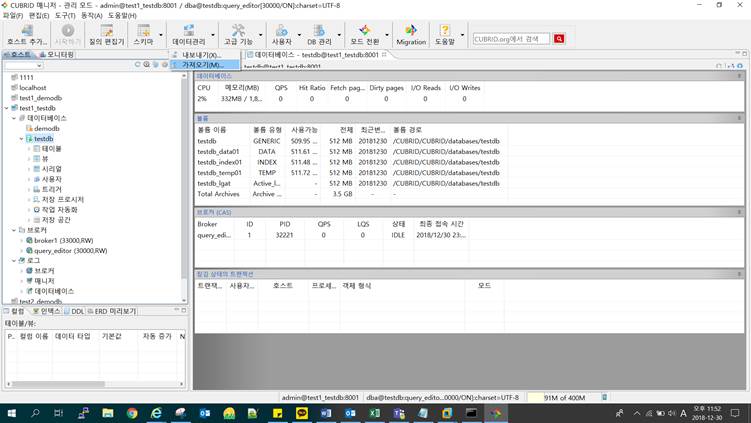Open the Windows notification center
This screenshot has width=751, height=423.
pyautogui.click(x=735, y=413)
